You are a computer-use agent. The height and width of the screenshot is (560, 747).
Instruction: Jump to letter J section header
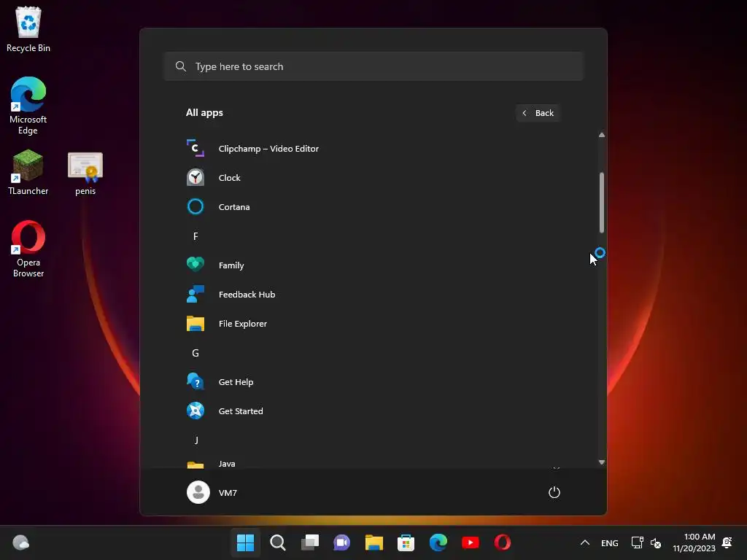point(196,440)
